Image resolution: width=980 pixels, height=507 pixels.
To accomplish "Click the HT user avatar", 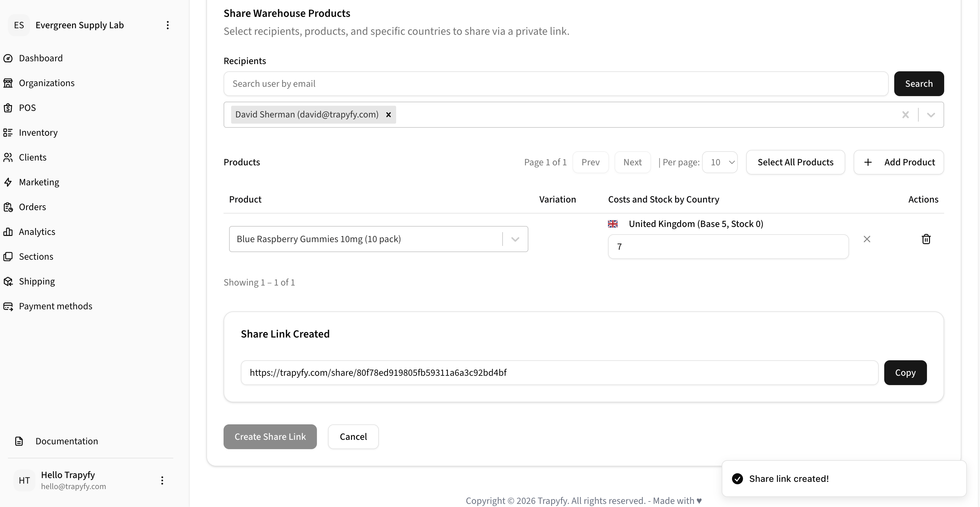I will pyautogui.click(x=24, y=480).
